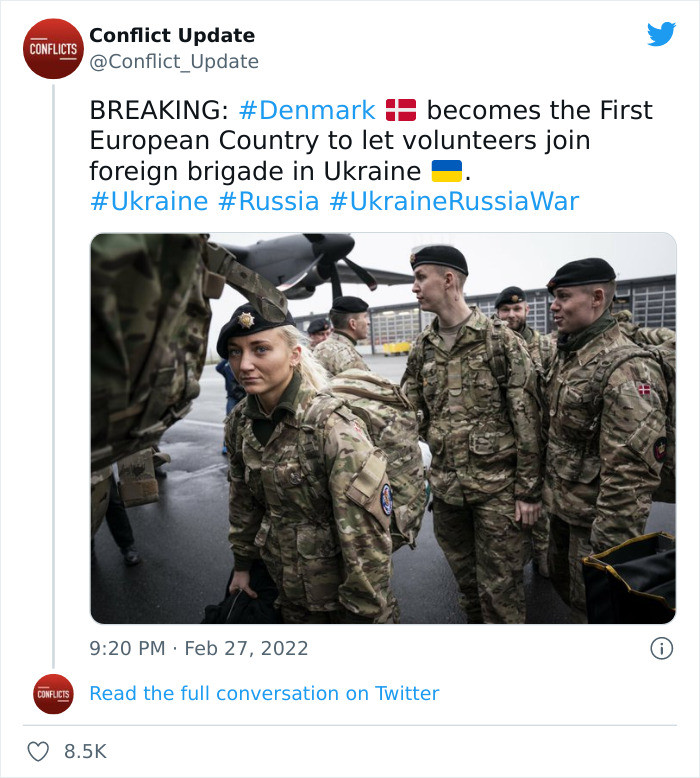Open the soldiers photo in the tweet
Image resolution: width=700 pixels, height=778 pixels.
[383, 428]
